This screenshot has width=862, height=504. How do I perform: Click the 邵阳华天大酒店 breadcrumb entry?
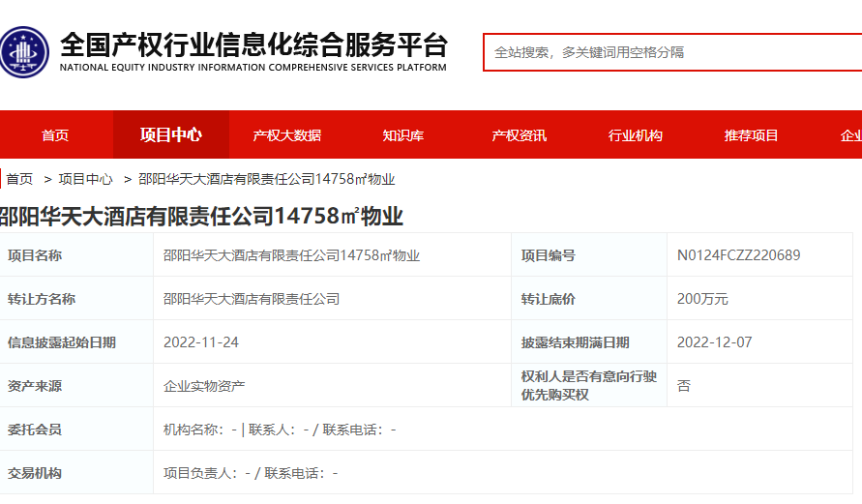point(266,179)
